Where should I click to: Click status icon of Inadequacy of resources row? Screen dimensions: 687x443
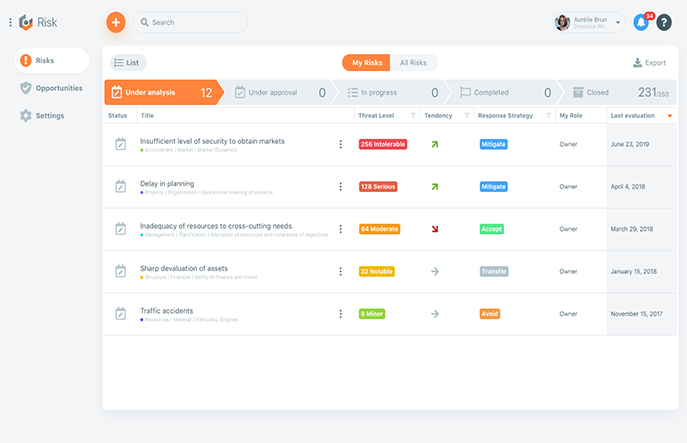tap(120, 229)
